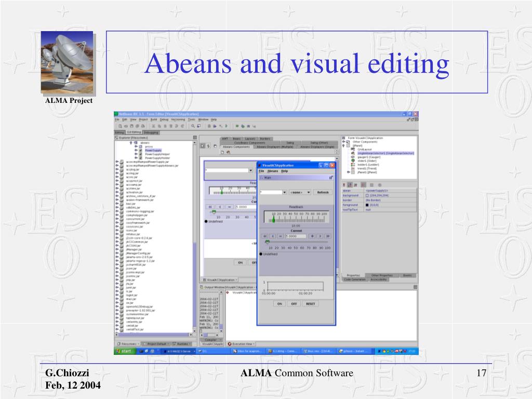This screenshot has height=399, width=532.
Task: Click the Internet Explorer quick launch icon
Action: tap(147, 351)
